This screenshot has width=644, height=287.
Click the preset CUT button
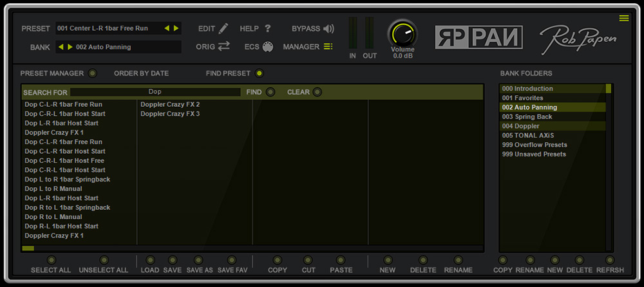[308, 260]
